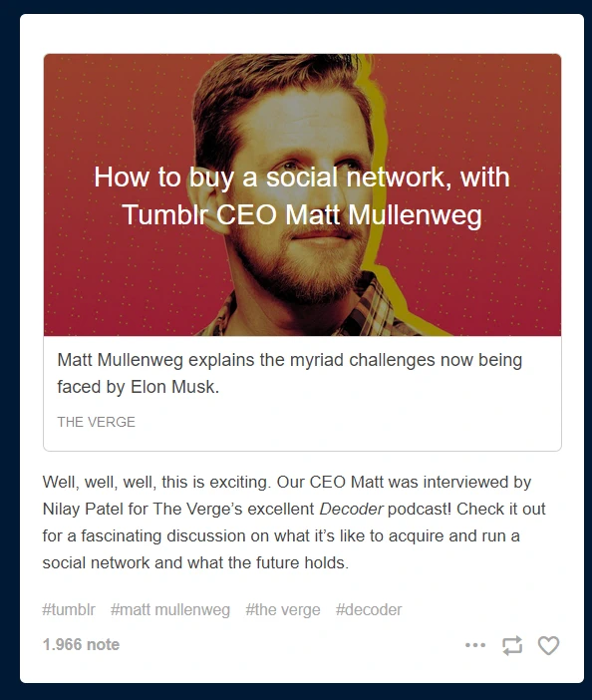
Task: Click THE VERGE source label
Action: [x=97, y=422]
